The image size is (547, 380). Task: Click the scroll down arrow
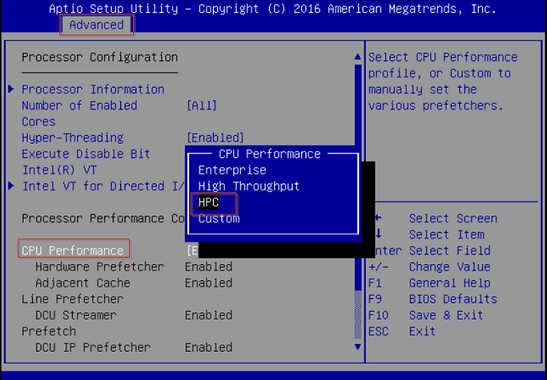(358, 347)
